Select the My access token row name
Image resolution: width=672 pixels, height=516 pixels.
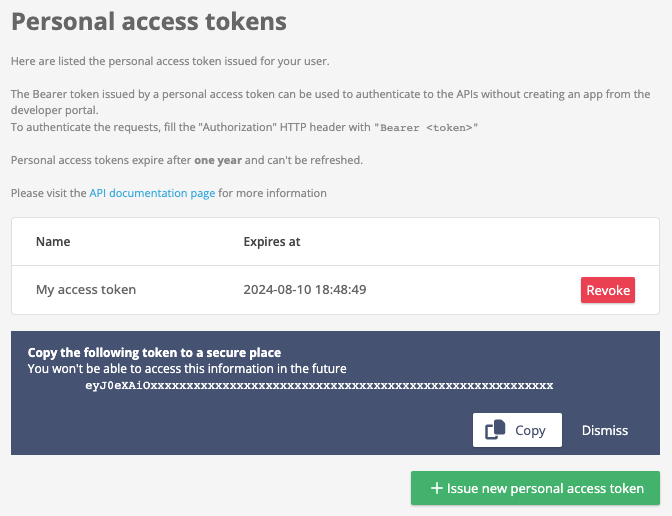(x=86, y=290)
